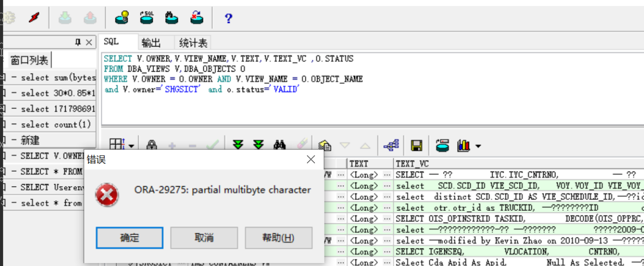Click the eraser clear record icon
Viewport: 644px width, 266px height.
(301, 145)
